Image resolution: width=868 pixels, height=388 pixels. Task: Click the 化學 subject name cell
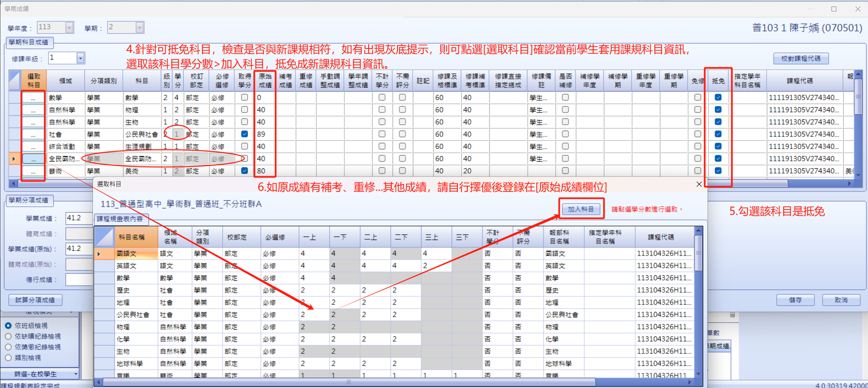137,339
